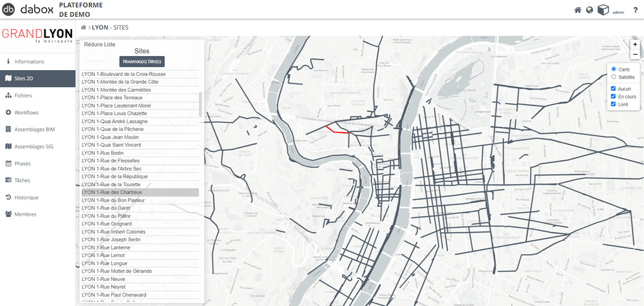
Task: Zoom out the map with minus button
Action: point(635,54)
